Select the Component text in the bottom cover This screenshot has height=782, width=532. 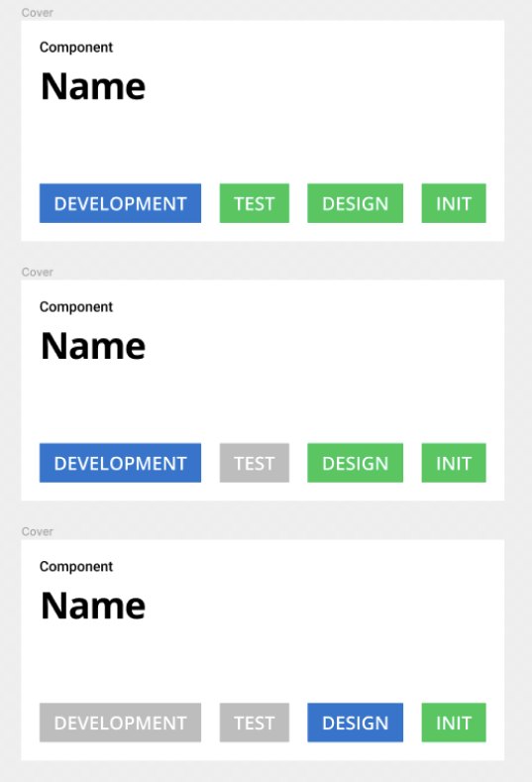[76, 567]
